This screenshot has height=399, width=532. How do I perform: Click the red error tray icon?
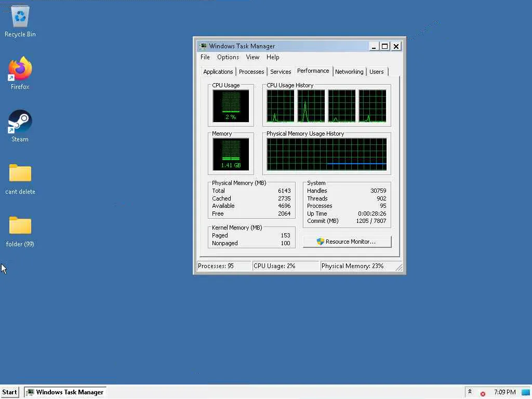[x=483, y=394]
